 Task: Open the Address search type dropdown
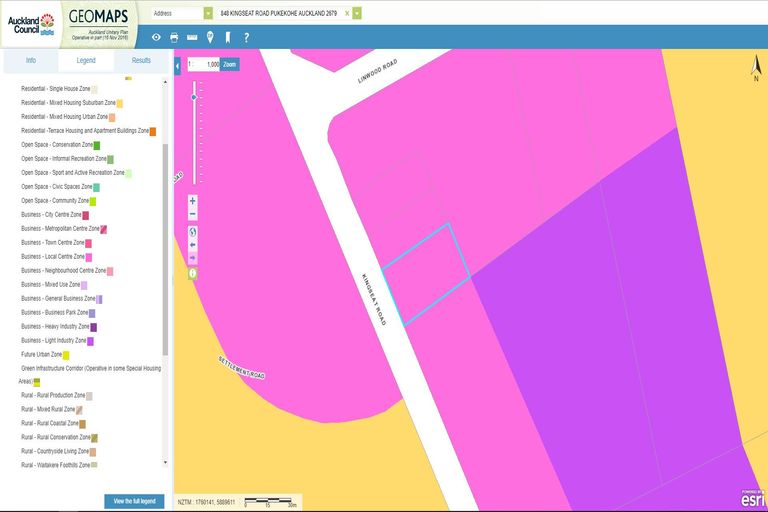[208, 13]
